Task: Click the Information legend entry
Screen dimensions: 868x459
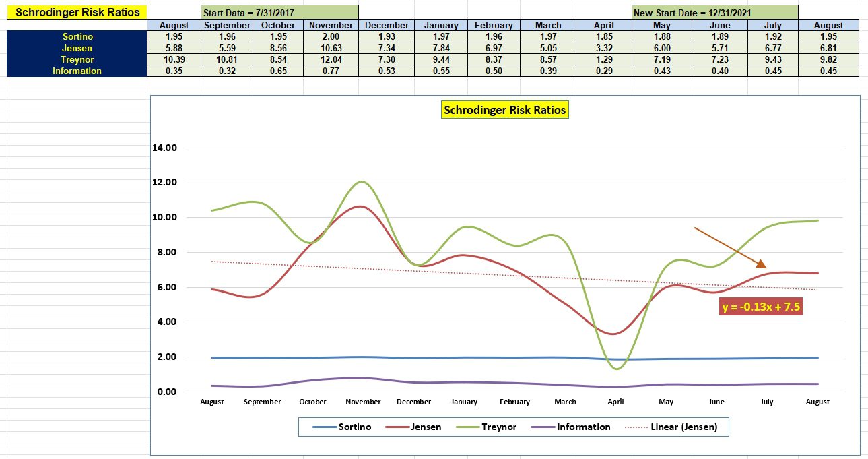Action: point(570,427)
